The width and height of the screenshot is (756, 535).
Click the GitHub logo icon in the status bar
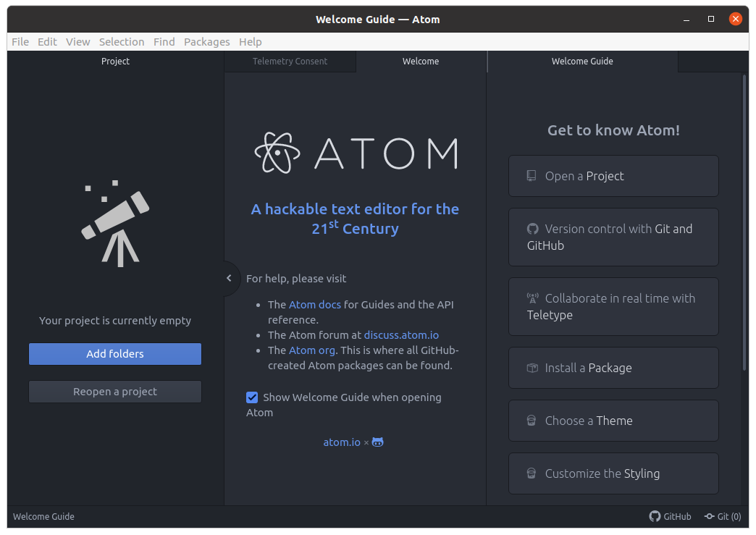pyautogui.click(x=655, y=516)
